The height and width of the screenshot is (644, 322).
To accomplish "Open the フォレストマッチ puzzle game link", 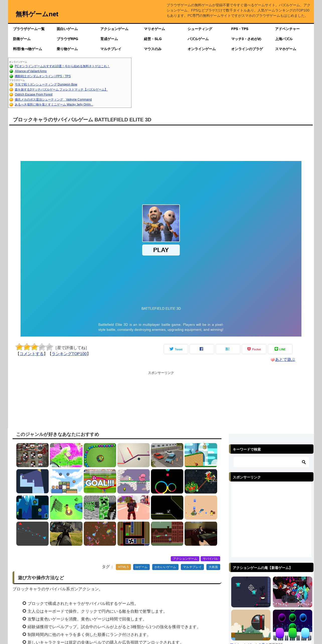I will pyautogui.click(x=61, y=90).
